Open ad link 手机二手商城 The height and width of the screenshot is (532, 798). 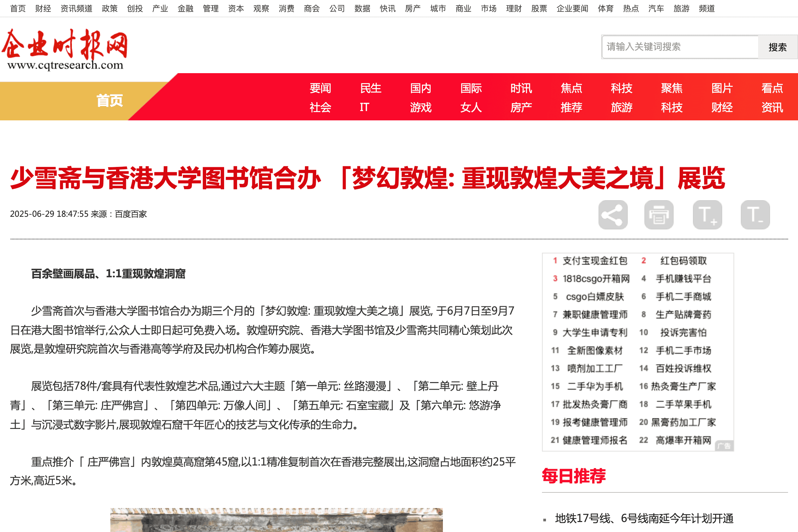(683, 297)
